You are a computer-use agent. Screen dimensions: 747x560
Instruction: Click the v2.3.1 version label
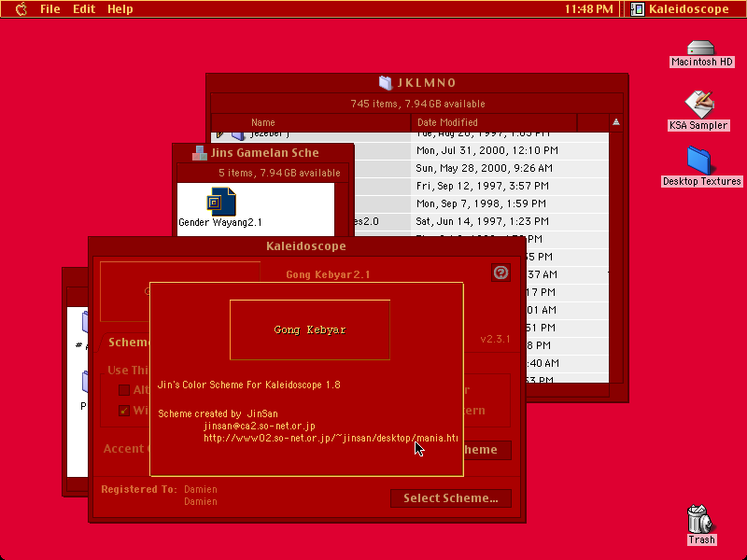click(495, 339)
